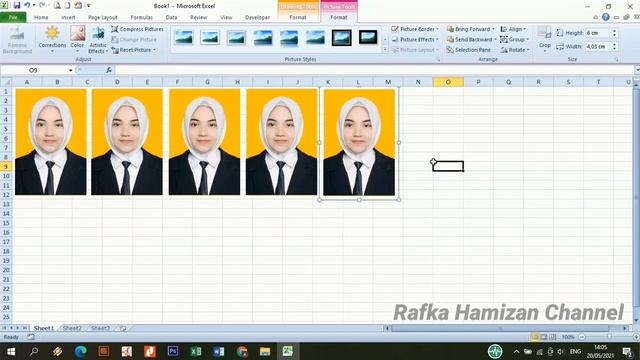Viewport: 640px width, 360px height.
Task: Open Group dropdown menu
Action: coord(514,39)
